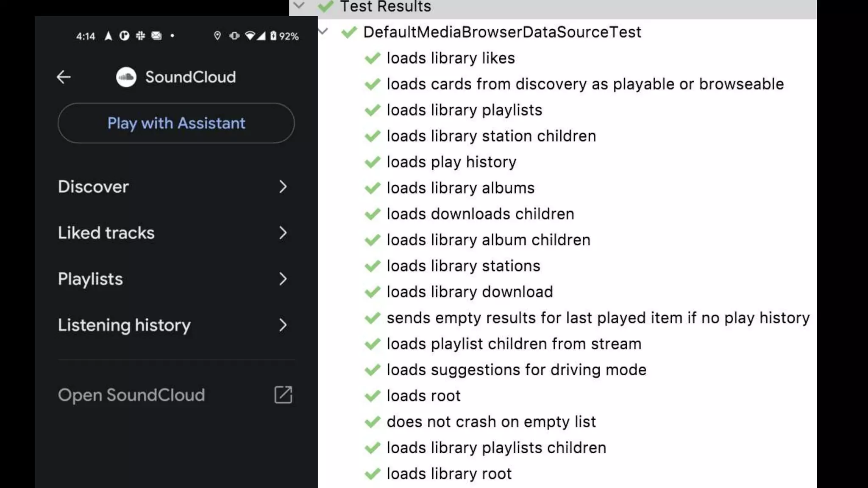Open the Playlists menu item

coord(91,279)
